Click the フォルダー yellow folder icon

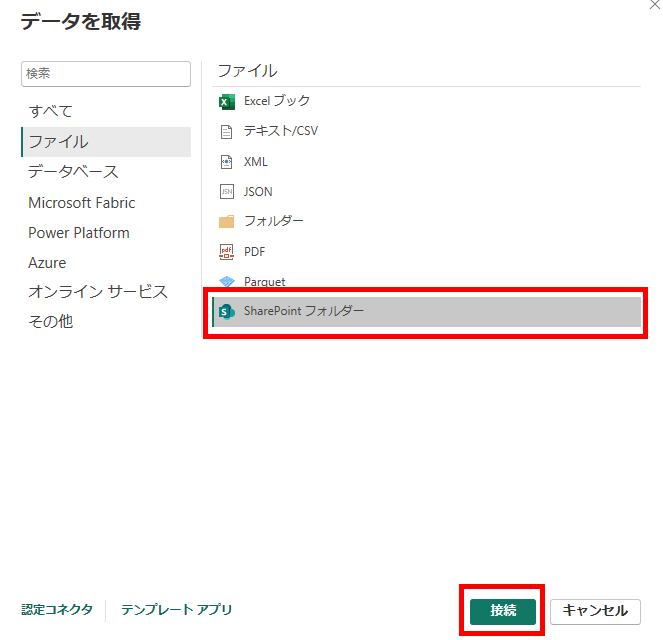tap(227, 222)
